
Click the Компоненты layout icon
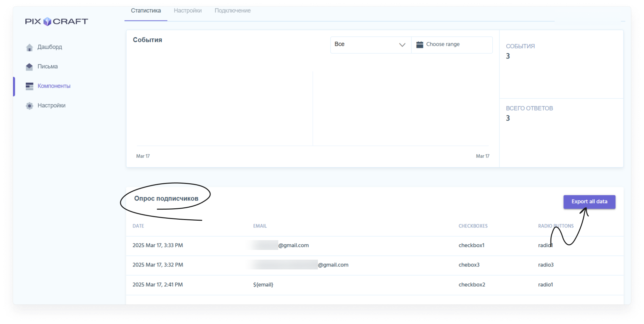[30, 86]
